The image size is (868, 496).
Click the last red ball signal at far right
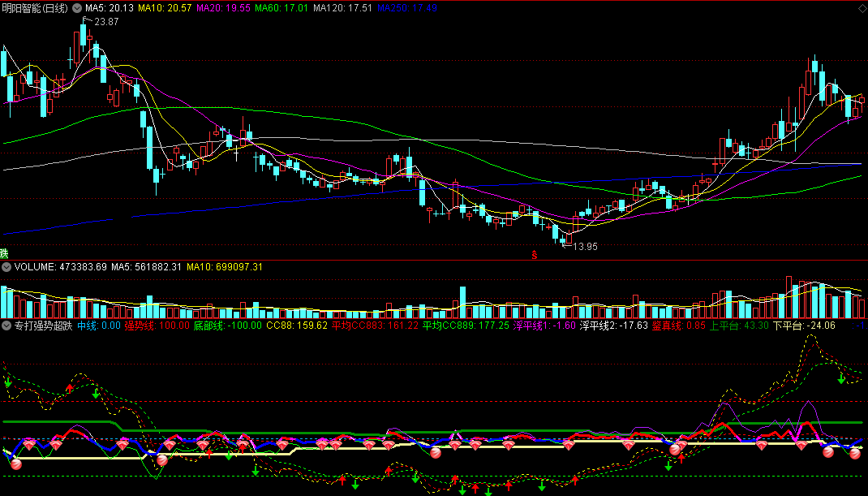coord(855,454)
